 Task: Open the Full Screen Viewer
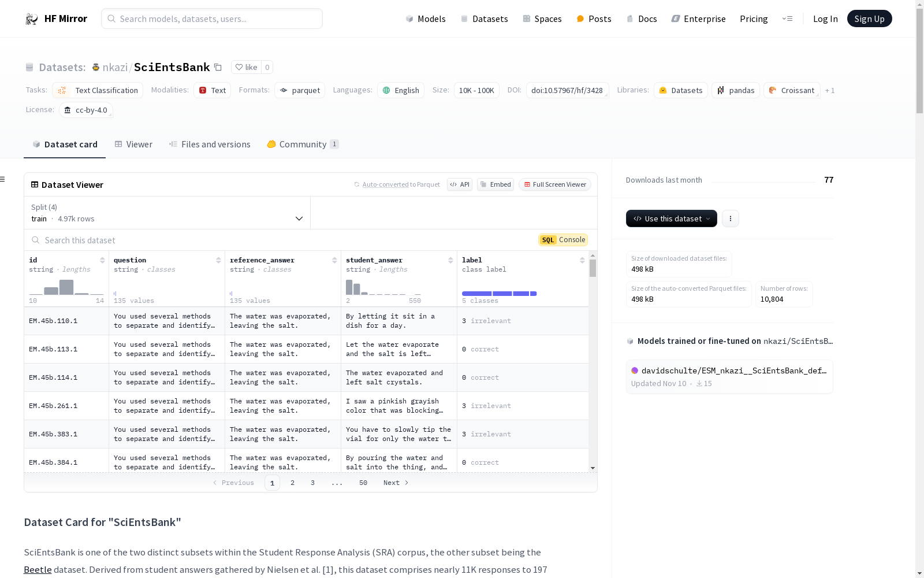tap(555, 184)
